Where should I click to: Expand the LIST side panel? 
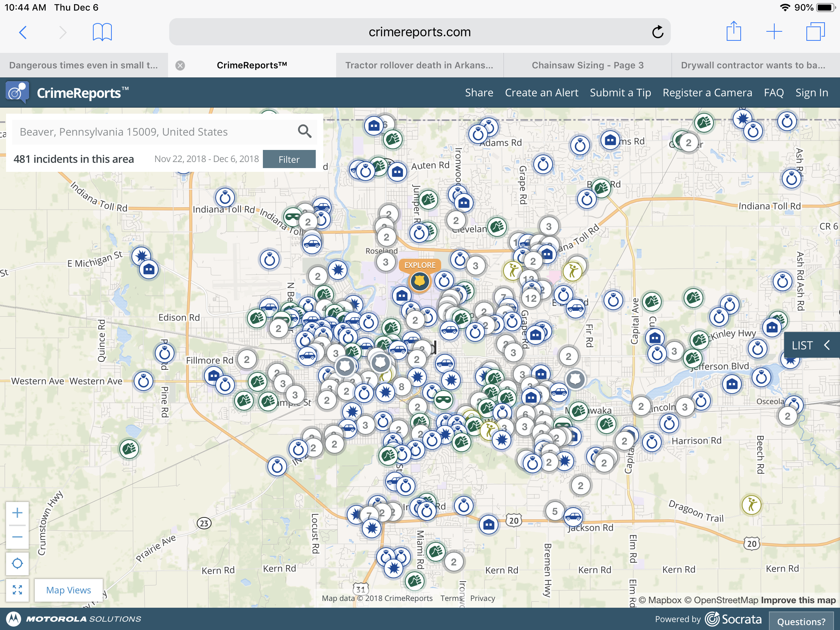tap(812, 345)
